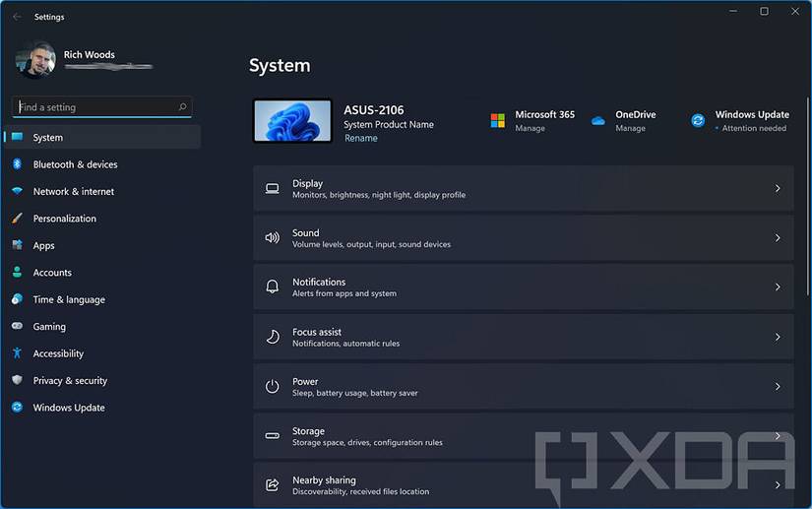Click the Rename link under ASUS-2106

click(361, 138)
